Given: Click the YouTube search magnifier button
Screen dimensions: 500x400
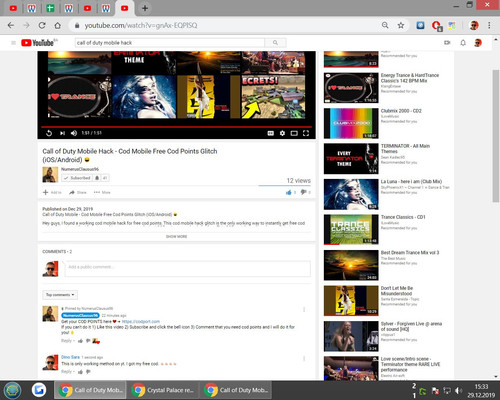Looking at the screenshot, I should point(275,43).
